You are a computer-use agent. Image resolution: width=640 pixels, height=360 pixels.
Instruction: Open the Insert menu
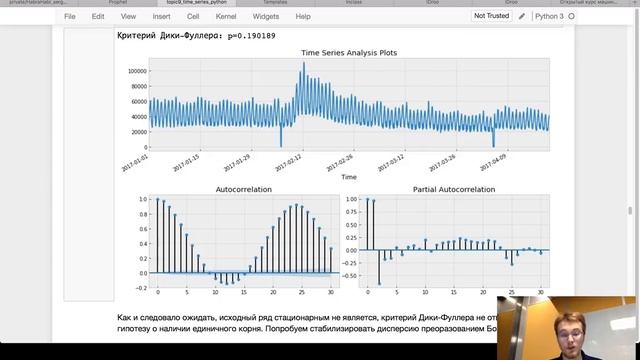(161, 16)
